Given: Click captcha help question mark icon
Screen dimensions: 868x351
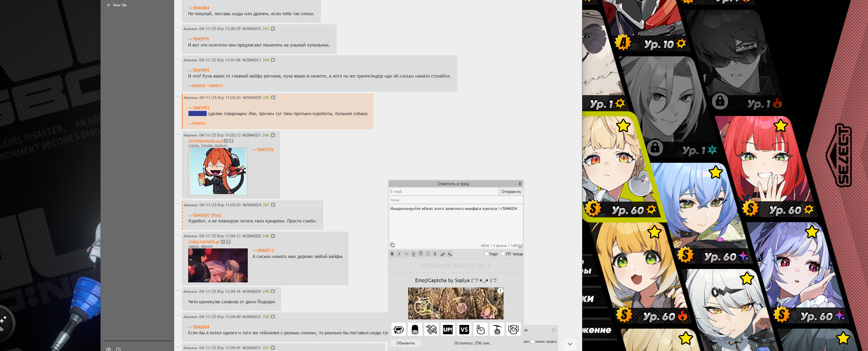Looking at the screenshot, I should 500,291.
